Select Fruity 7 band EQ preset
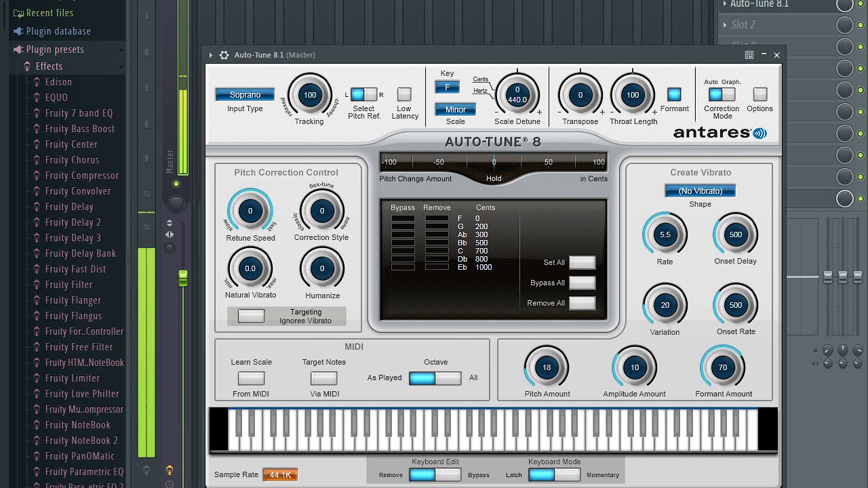The image size is (868, 488). [x=79, y=113]
